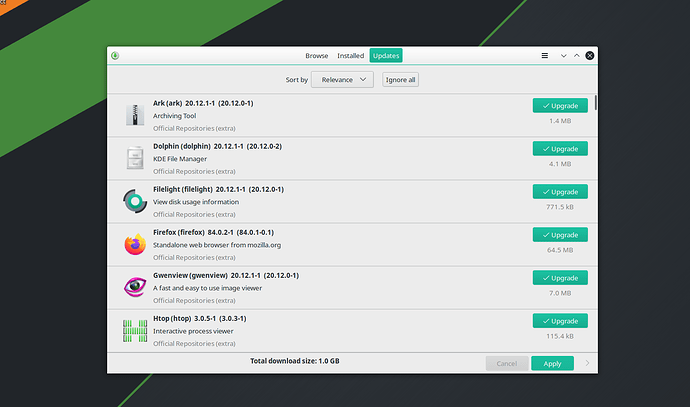The image size is (690, 407).
Task: Click 'View disk usage information' text
Action: [x=196, y=202]
